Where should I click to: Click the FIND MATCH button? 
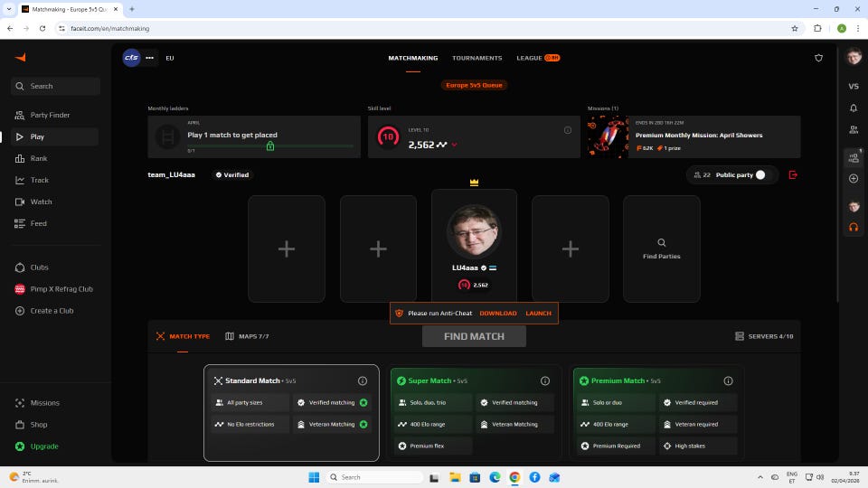point(474,336)
